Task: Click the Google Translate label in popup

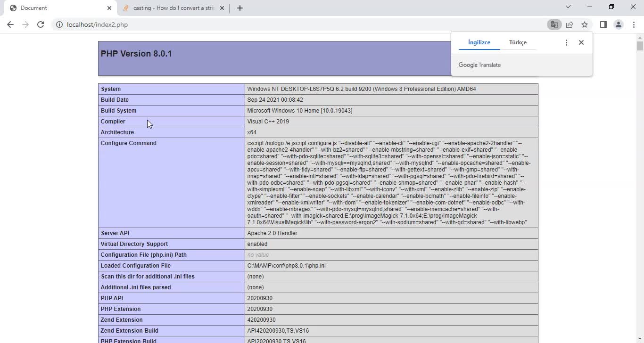Action: tap(479, 65)
